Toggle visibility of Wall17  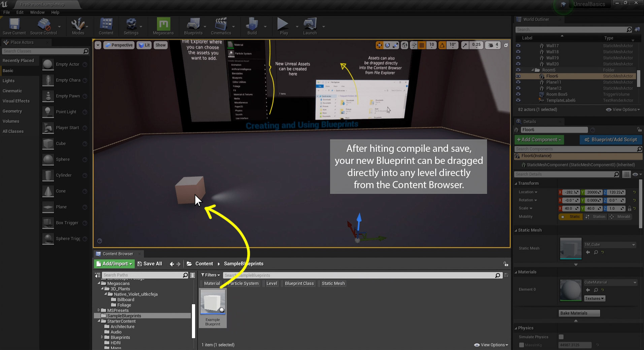click(518, 46)
